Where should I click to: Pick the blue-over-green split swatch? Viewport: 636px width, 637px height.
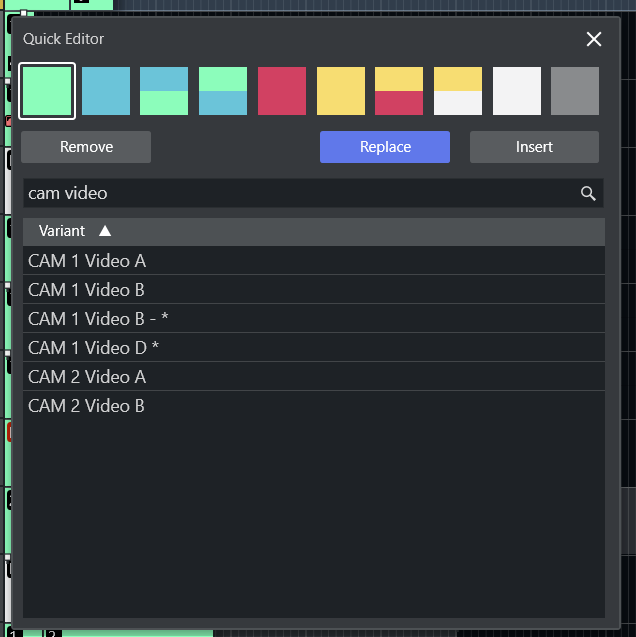click(164, 91)
